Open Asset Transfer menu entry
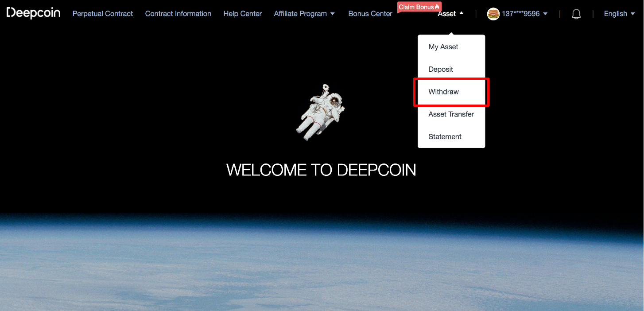644x311 pixels. point(451,114)
